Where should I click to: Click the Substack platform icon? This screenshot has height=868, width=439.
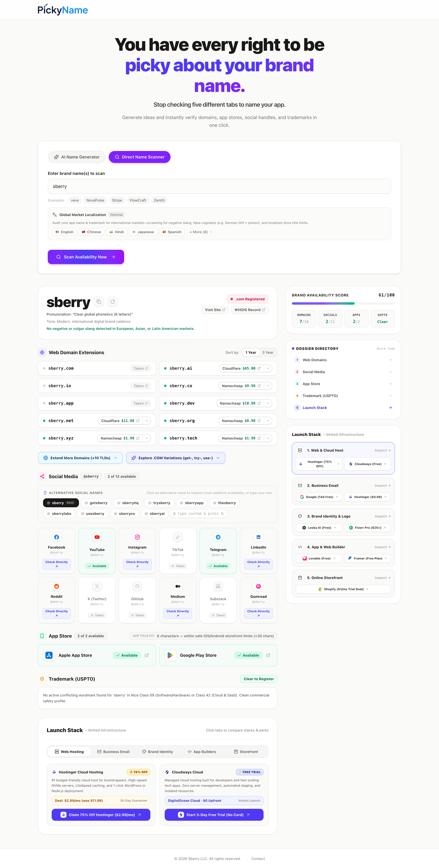pyautogui.click(x=218, y=586)
